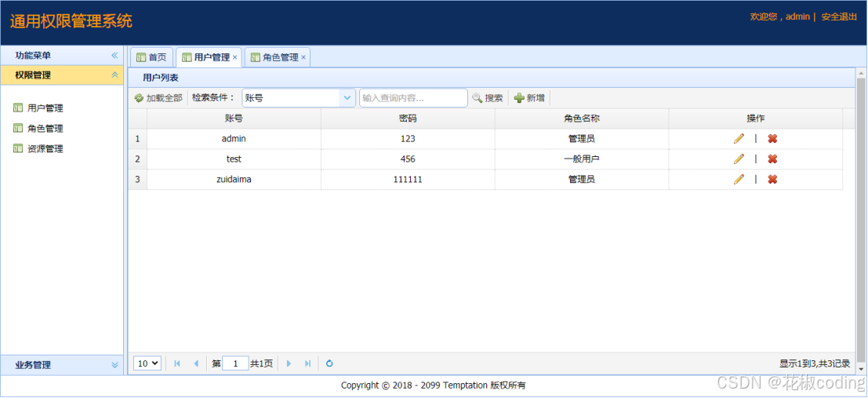This screenshot has width=868, height=398.
Task: Delete the zuidaima user row
Action: [772, 179]
